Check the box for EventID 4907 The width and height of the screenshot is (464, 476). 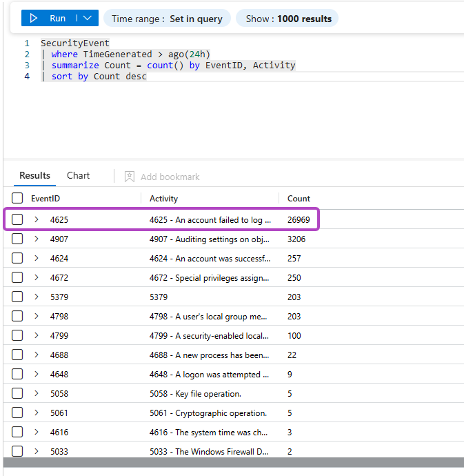tap(17, 239)
